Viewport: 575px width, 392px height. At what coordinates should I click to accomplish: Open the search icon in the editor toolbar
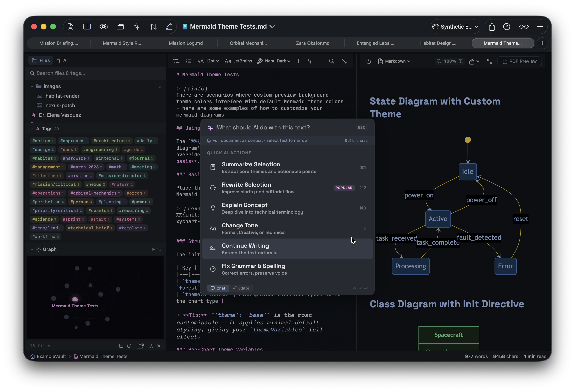(331, 61)
